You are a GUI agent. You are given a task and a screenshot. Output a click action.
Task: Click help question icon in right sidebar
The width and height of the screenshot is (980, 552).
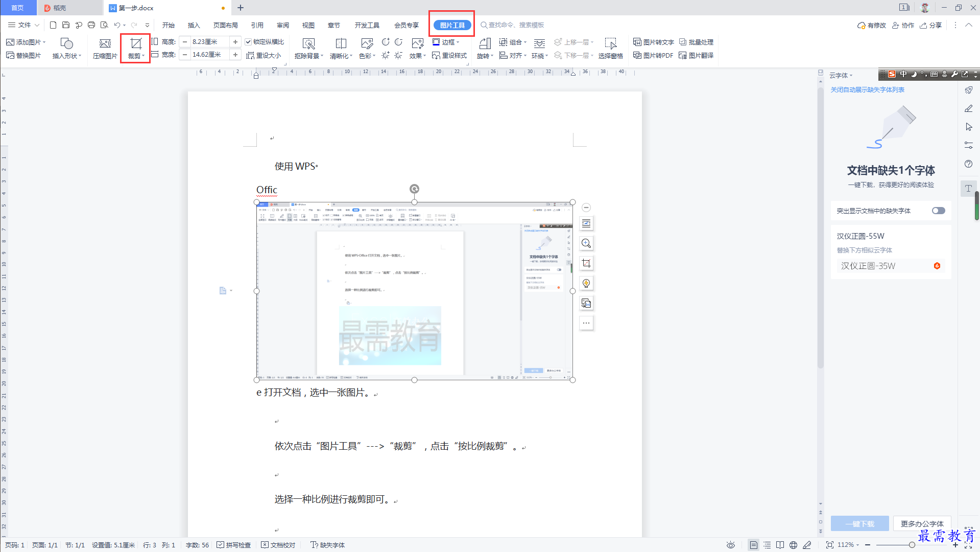[969, 164]
